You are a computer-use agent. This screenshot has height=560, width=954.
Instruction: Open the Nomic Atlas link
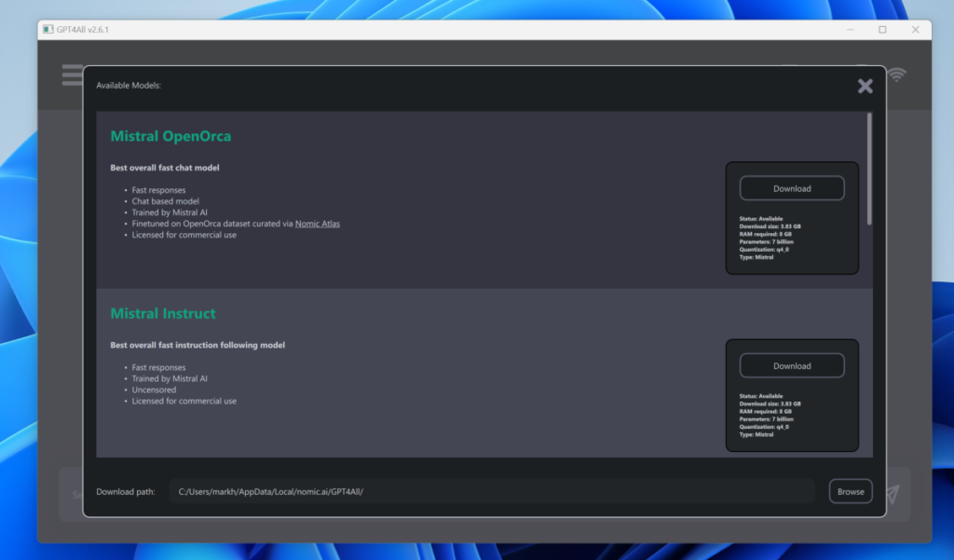click(x=317, y=224)
